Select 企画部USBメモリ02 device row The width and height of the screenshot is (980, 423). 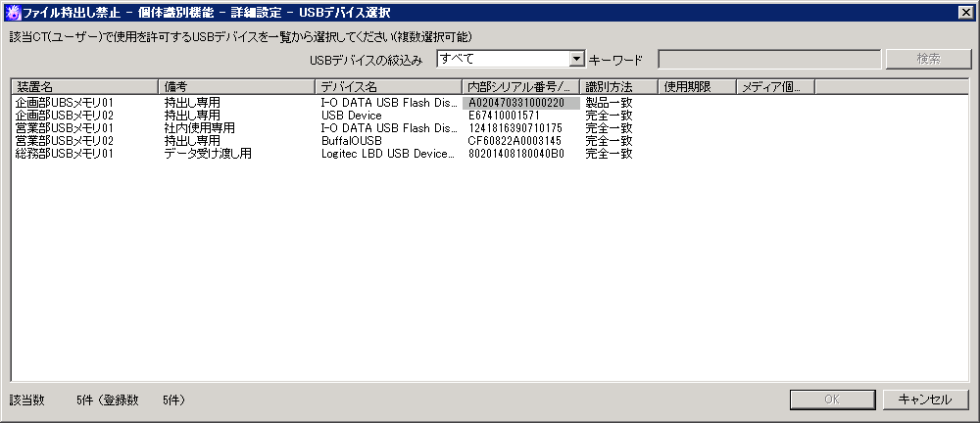coord(66,116)
